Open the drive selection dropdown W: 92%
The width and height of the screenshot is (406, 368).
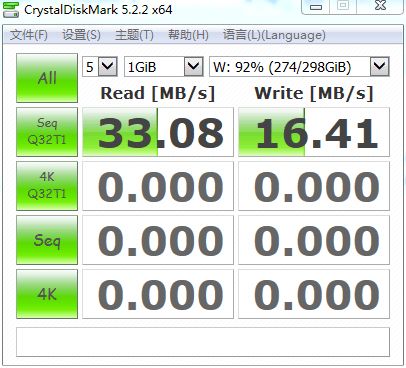[299, 67]
